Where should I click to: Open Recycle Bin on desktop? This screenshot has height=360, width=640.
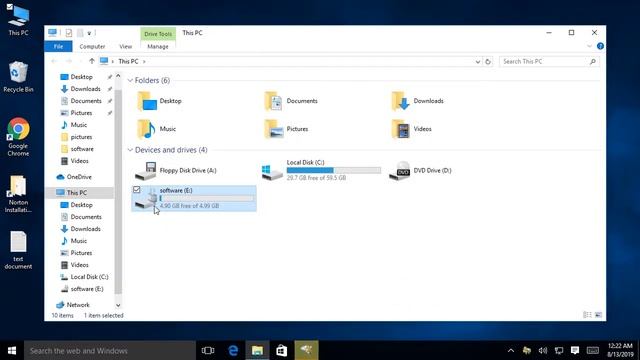pos(18,77)
